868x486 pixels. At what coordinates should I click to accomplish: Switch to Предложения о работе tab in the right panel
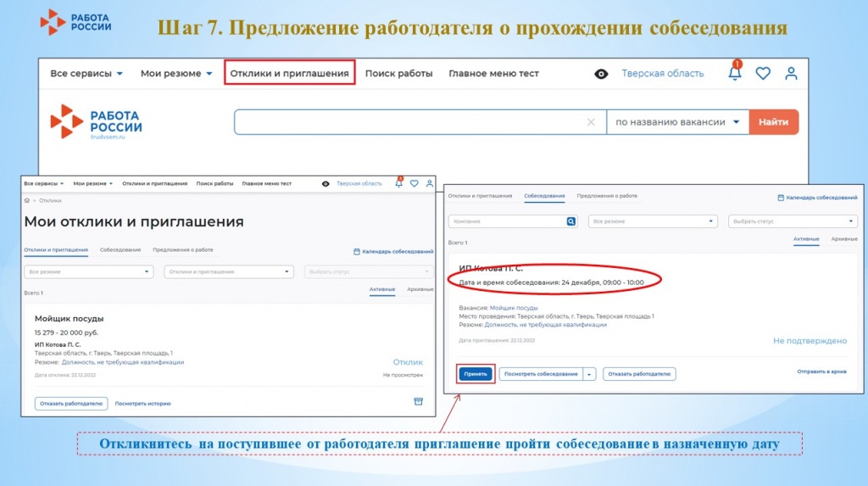point(607,196)
